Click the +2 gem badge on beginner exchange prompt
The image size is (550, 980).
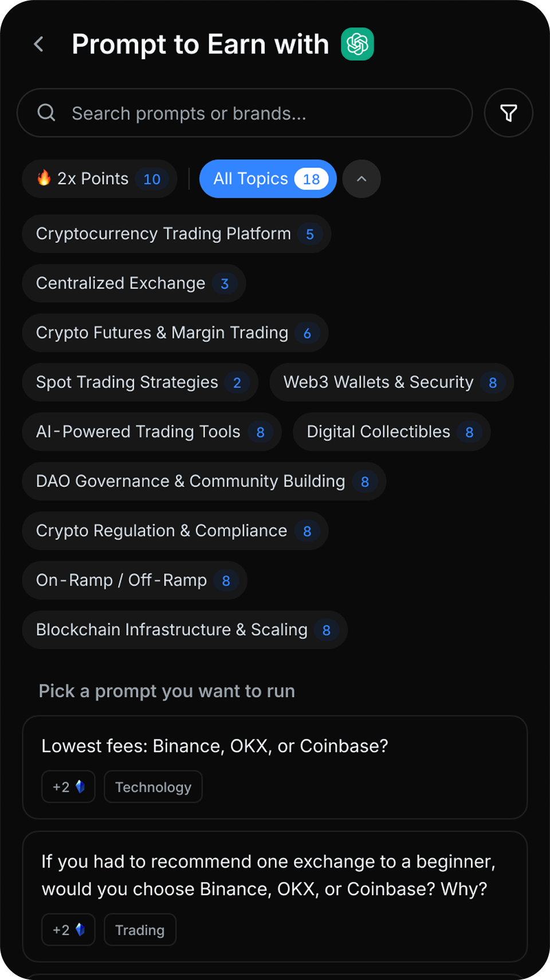68,930
